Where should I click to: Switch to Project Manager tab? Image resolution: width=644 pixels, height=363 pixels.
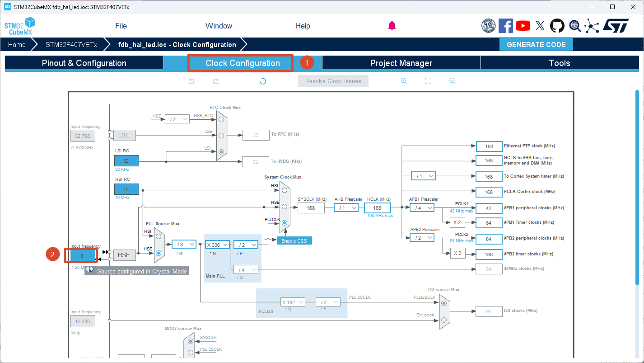[x=401, y=63]
